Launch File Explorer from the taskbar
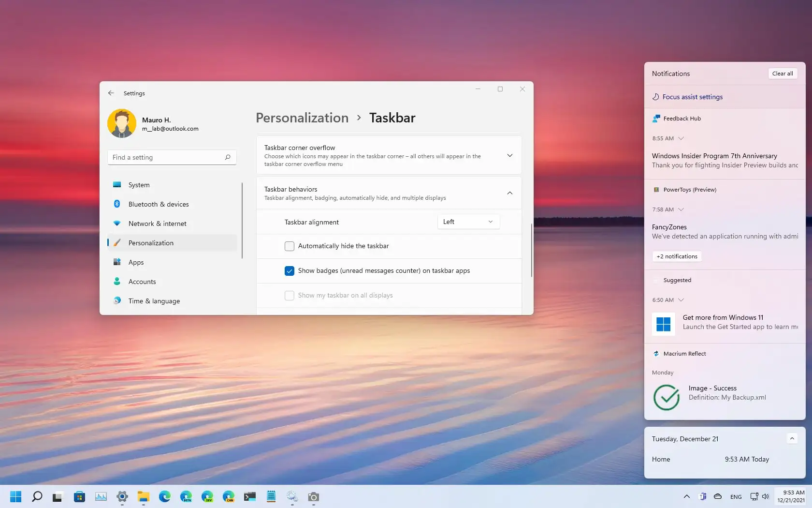812x508 pixels. tap(143, 497)
